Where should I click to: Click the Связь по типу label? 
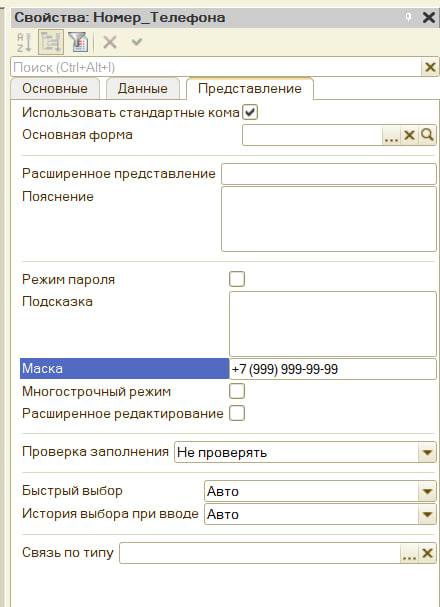(x=68, y=552)
